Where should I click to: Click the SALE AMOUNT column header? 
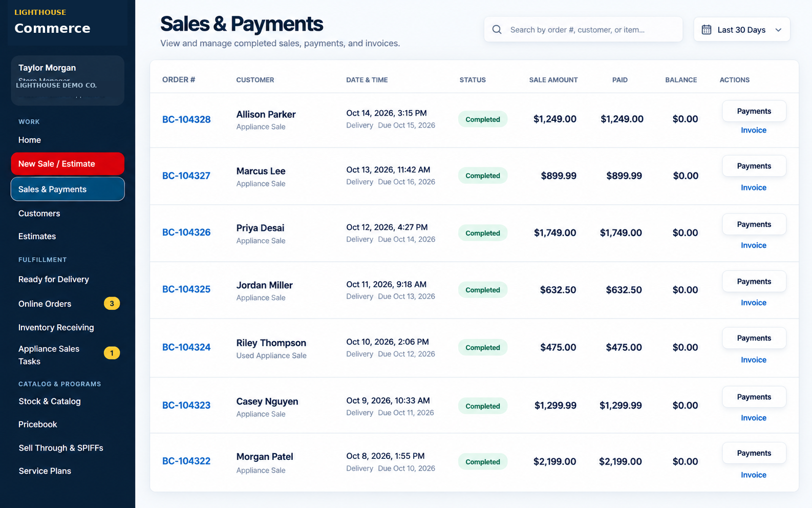point(553,80)
